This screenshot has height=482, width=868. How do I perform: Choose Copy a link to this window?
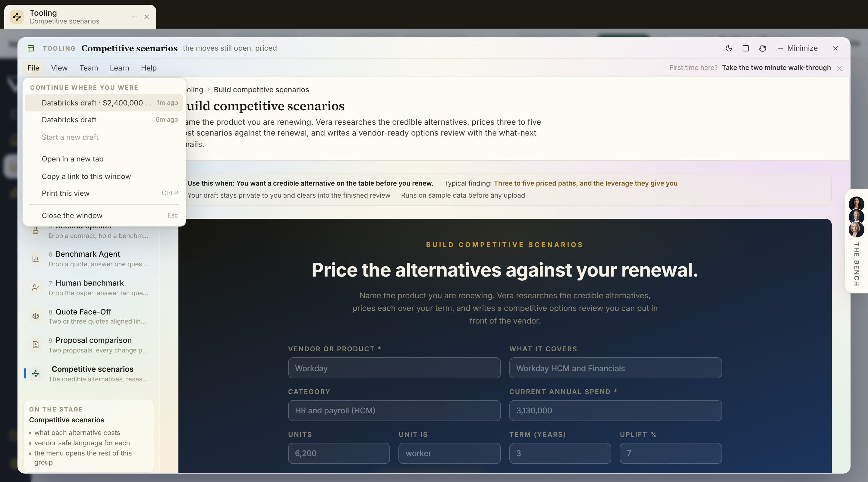point(104,177)
